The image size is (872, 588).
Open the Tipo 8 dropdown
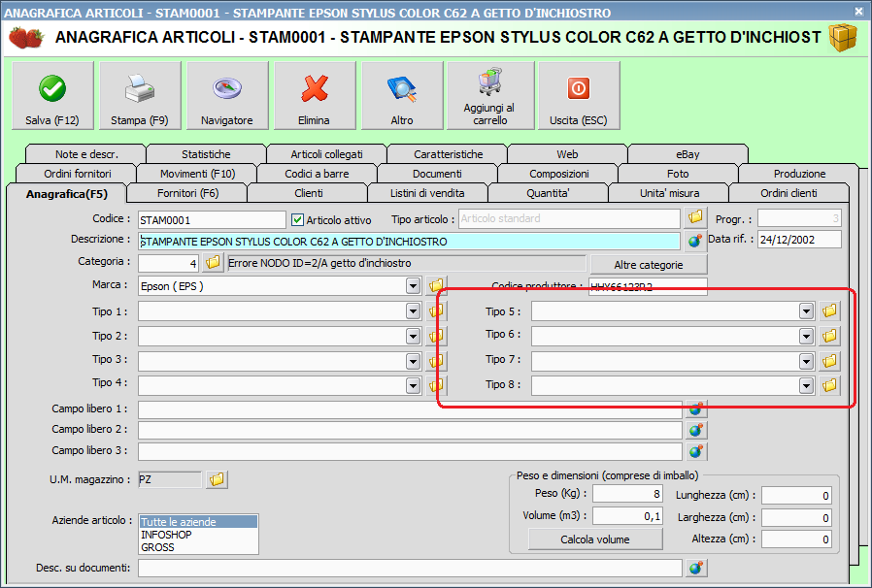point(806,385)
